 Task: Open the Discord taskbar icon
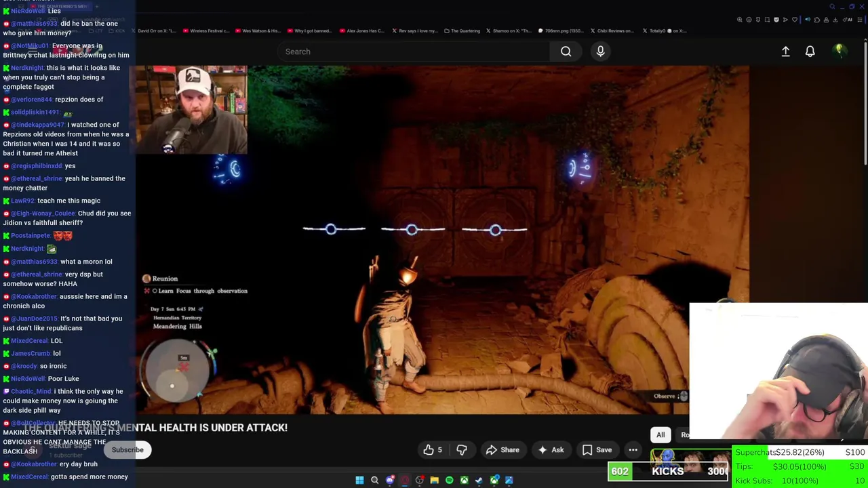[389, 481]
